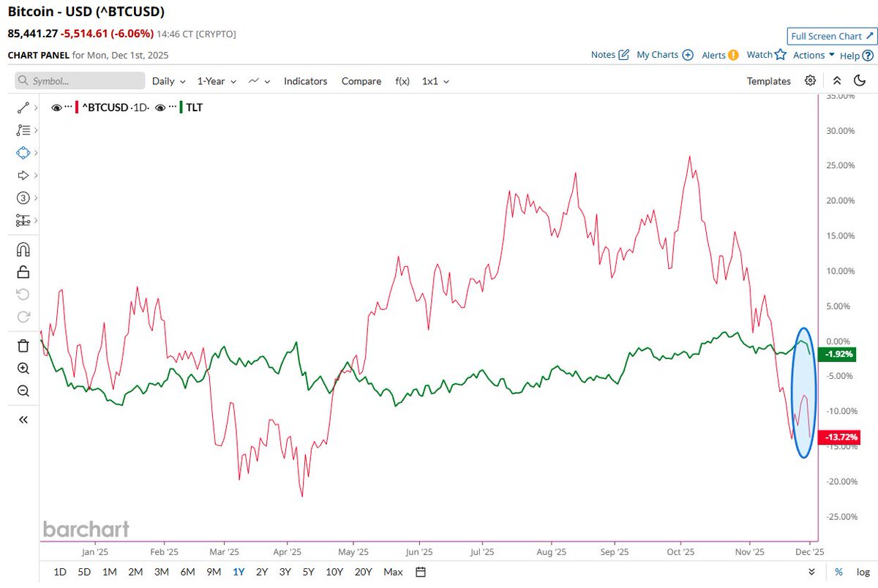The image size is (878, 588).
Task: Zoom out on the chart
Action: [23, 391]
